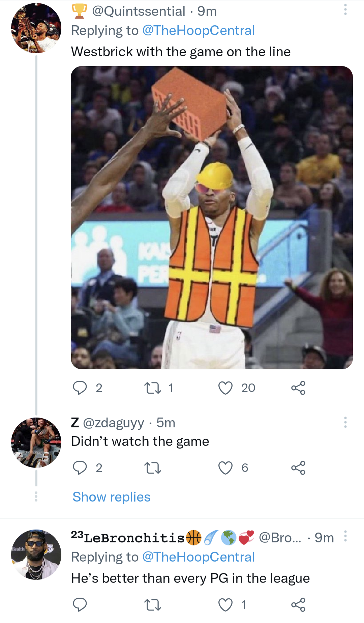Open more options for LeBronchitis's tweet
The height and width of the screenshot is (623, 364).
click(345, 536)
